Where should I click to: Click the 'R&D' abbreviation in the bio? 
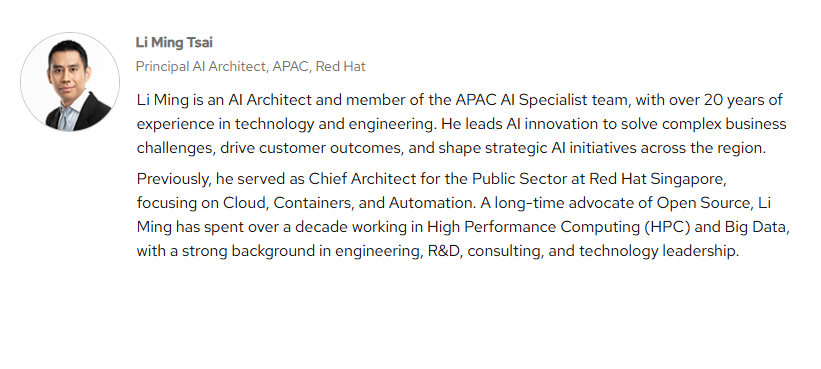point(444,251)
